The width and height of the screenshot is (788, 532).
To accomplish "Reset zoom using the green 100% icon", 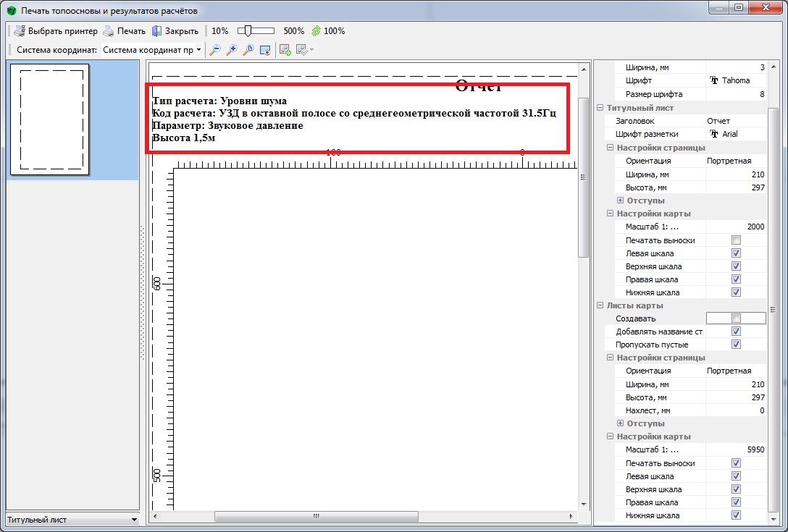I will pyautogui.click(x=316, y=31).
